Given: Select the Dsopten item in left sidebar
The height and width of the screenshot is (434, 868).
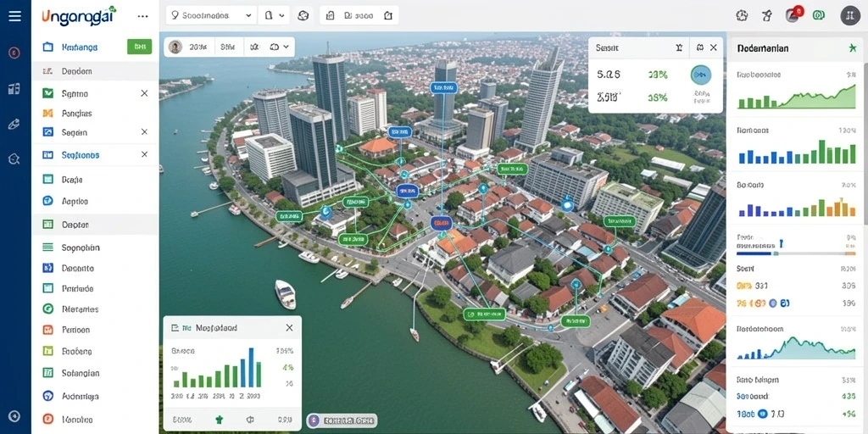Looking at the screenshot, I should point(95,225).
